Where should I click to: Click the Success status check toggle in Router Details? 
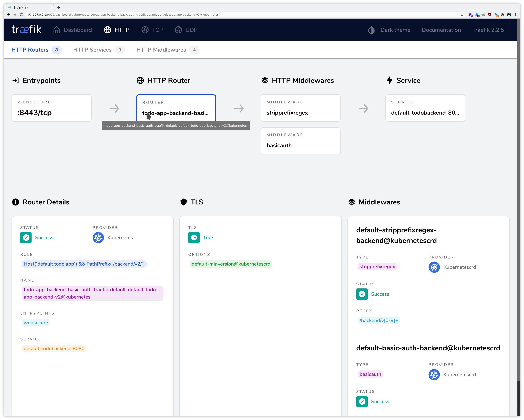pos(26,238)
